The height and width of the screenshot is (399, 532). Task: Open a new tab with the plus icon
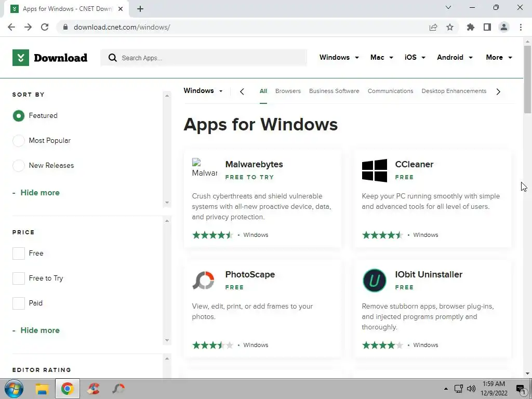(x=140, y=9)
